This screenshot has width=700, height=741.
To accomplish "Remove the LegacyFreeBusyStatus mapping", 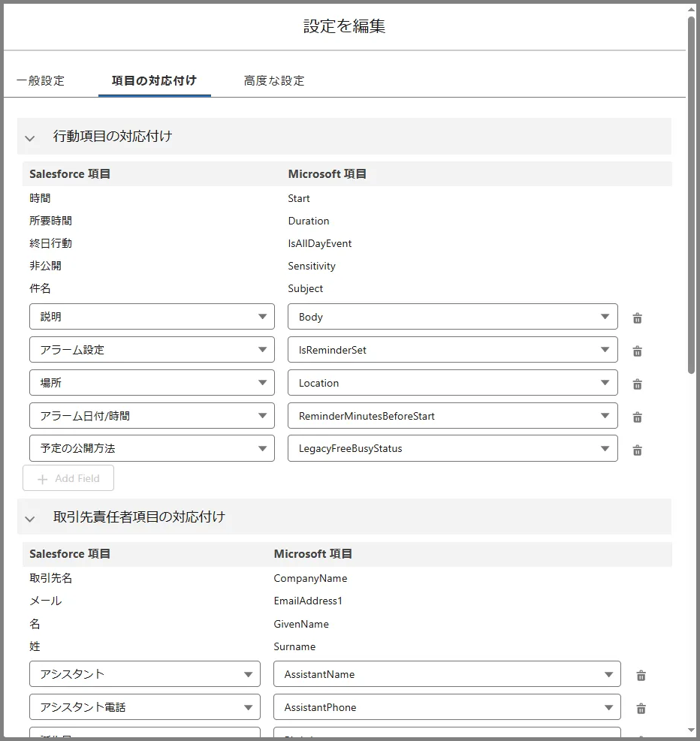I will click(637, 450).
